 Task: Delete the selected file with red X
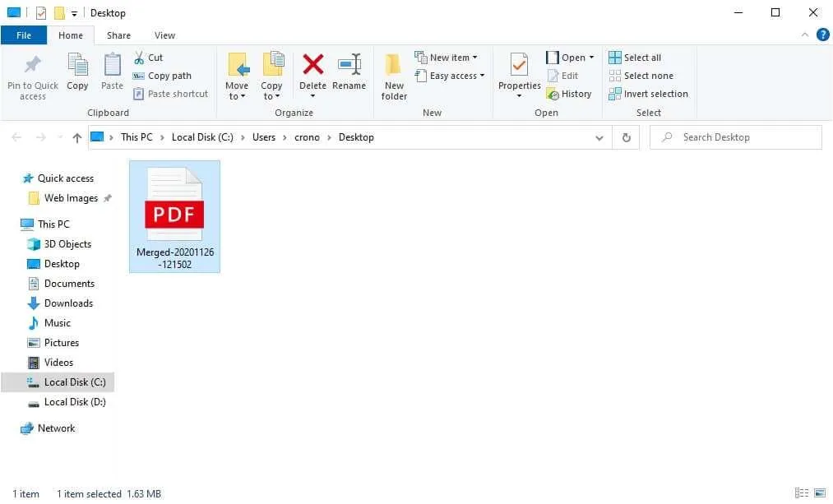tap(313, 65)
